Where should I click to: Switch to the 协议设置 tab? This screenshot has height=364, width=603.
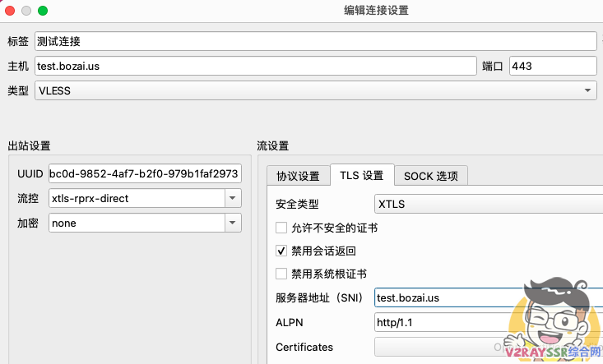297,176
